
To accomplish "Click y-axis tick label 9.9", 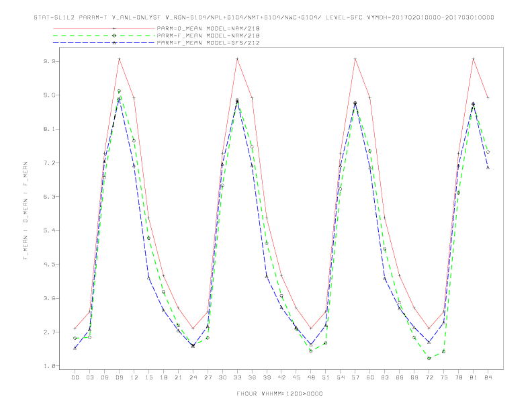I will click(49, 61).
